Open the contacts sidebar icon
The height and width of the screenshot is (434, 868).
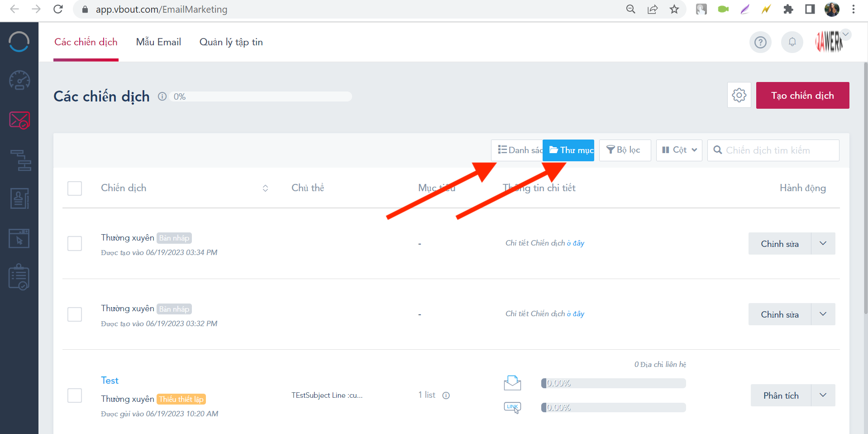pos(19,198)
